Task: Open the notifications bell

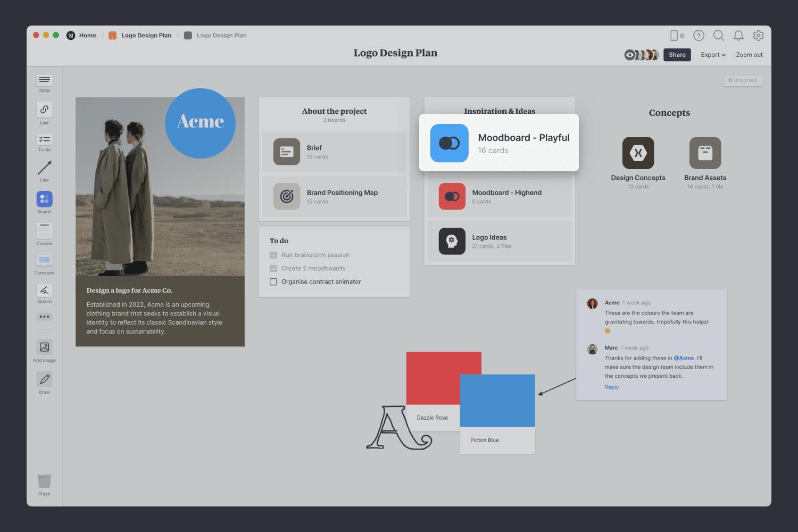Action: [x=738, y=36]
